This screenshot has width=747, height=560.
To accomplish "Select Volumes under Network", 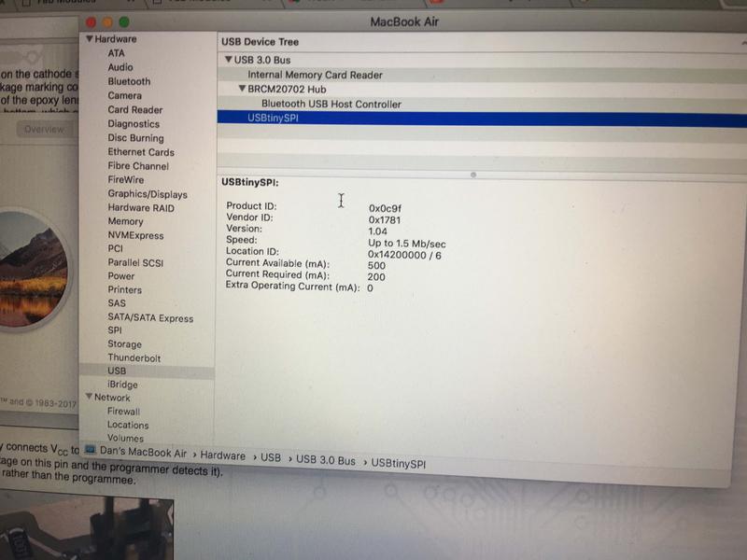I will 125,438.
